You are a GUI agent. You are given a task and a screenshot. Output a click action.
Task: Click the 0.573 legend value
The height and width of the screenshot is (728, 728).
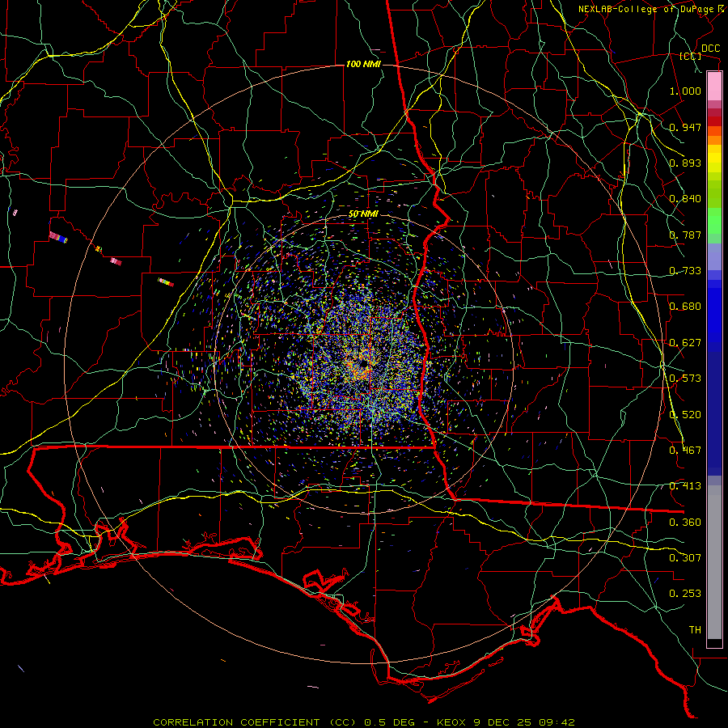[x=685, y=379]
